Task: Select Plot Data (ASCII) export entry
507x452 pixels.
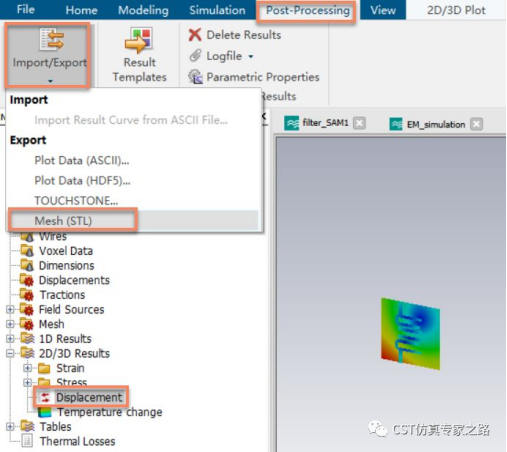Action: pos(82,160)
